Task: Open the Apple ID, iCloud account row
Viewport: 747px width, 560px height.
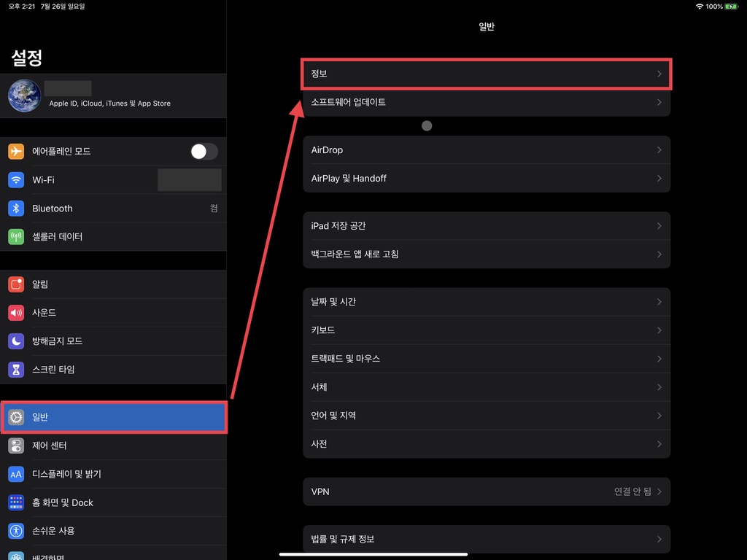Action: [x=113, y=96]
